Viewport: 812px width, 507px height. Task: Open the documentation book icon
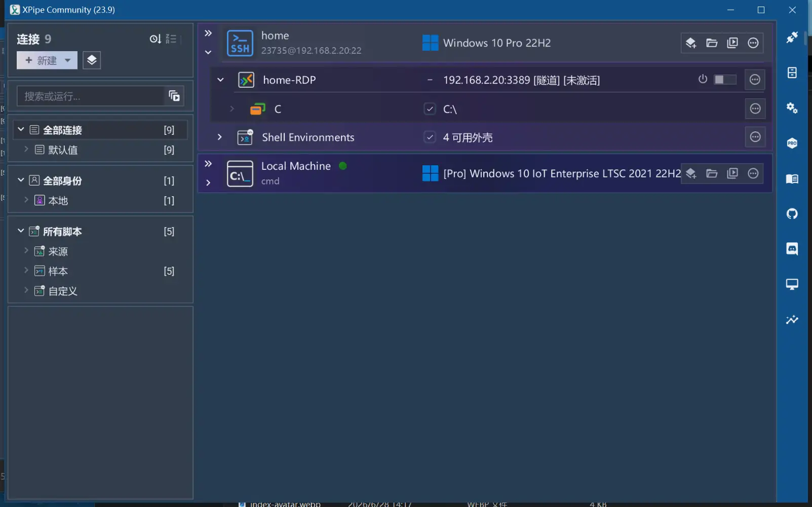792,178
